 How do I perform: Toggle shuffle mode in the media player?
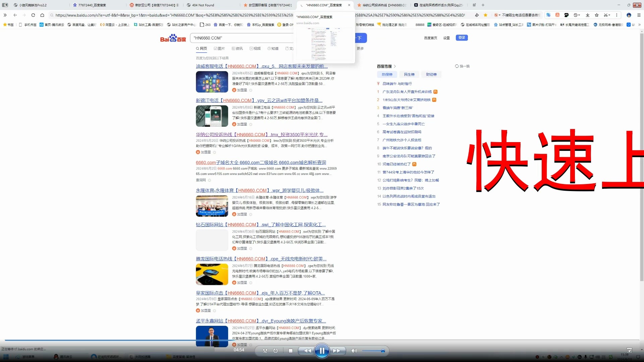[265, 351]
